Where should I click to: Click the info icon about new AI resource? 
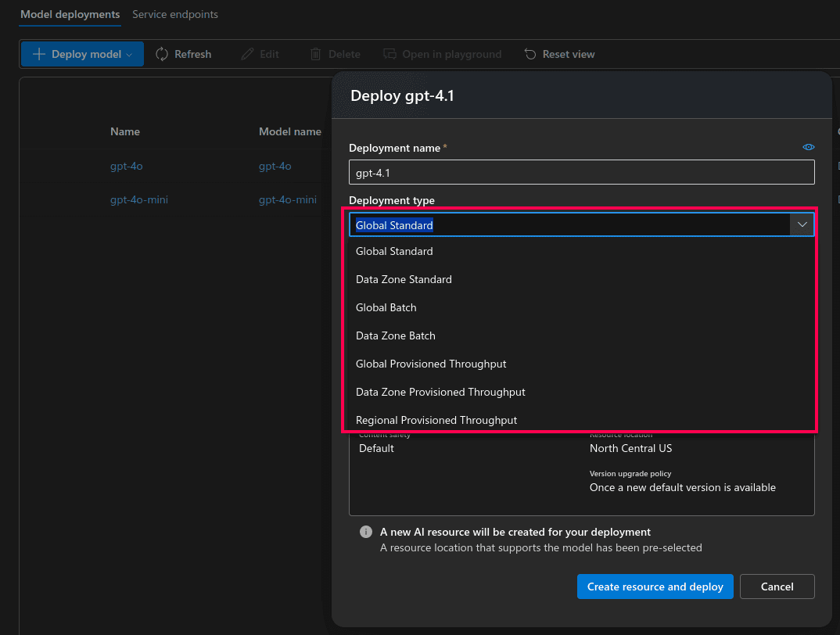(365, 532)
